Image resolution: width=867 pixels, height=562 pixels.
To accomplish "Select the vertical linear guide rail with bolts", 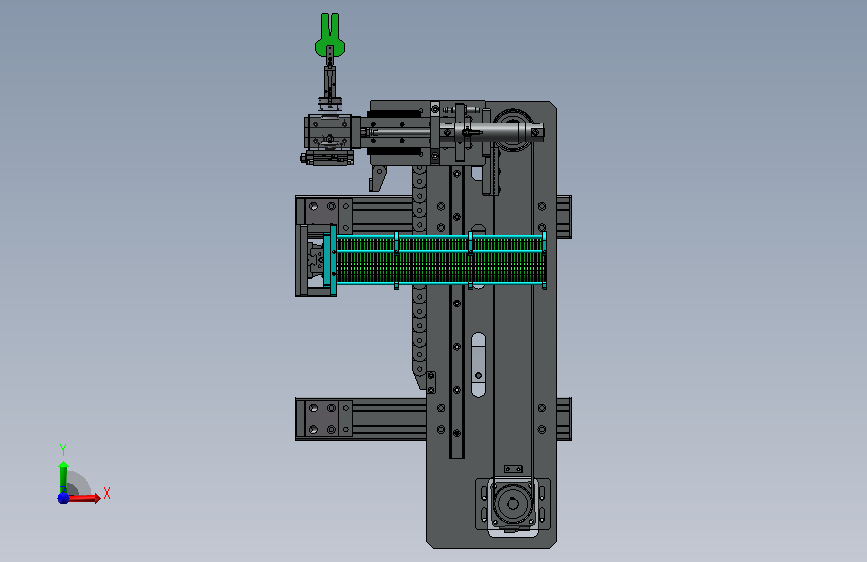I will click(457, 310).
